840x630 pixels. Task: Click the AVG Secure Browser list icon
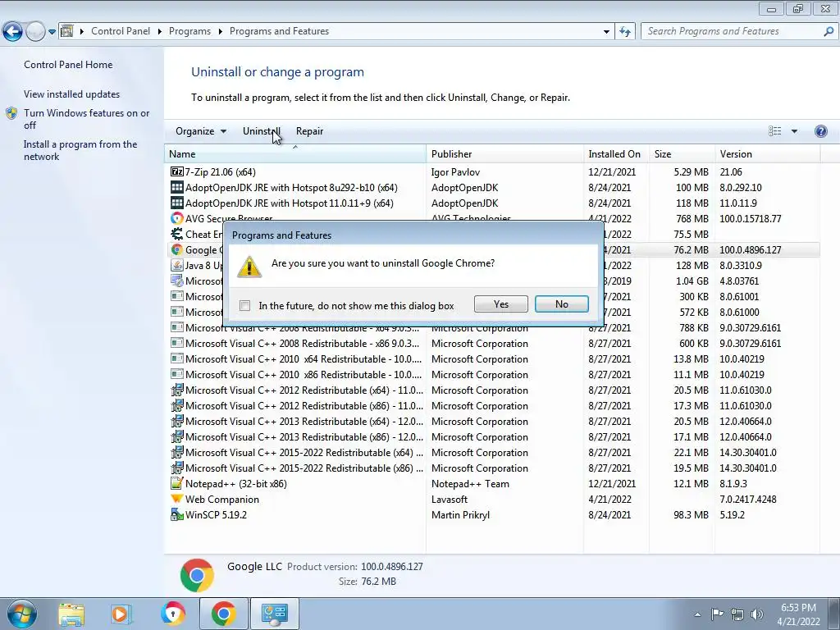(x=177, y=218)
